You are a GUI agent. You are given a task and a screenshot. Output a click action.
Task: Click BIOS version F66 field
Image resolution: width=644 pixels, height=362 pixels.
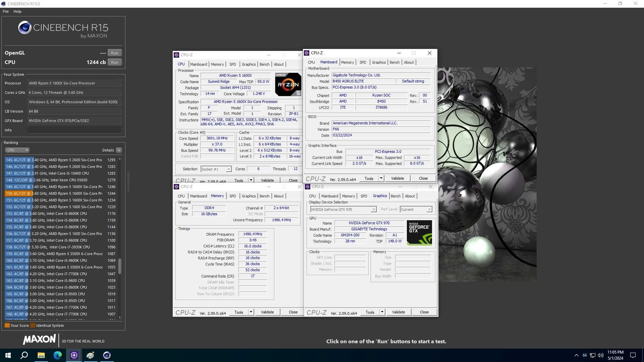pyautogui.click(x=381, y=129)
